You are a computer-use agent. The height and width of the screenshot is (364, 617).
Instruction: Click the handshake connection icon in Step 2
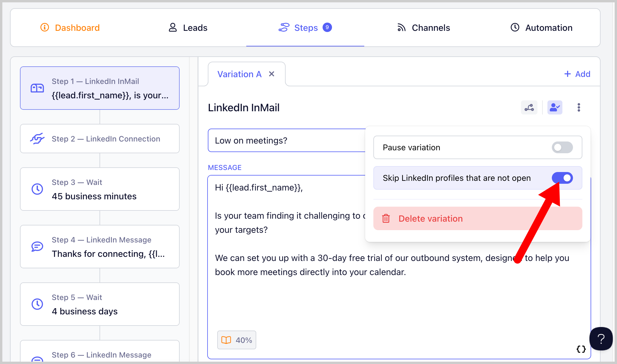pos(37,139)
